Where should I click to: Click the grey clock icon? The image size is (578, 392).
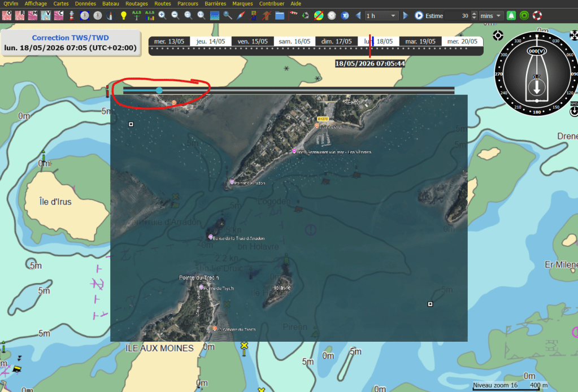click(332, 15)
